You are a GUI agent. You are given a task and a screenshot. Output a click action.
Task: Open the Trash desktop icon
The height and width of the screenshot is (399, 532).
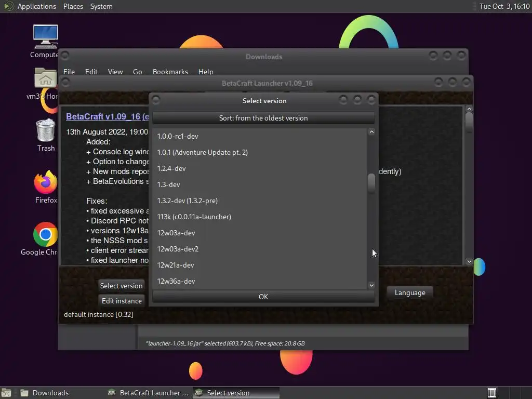pyautogui.click(x=46, y=130)
